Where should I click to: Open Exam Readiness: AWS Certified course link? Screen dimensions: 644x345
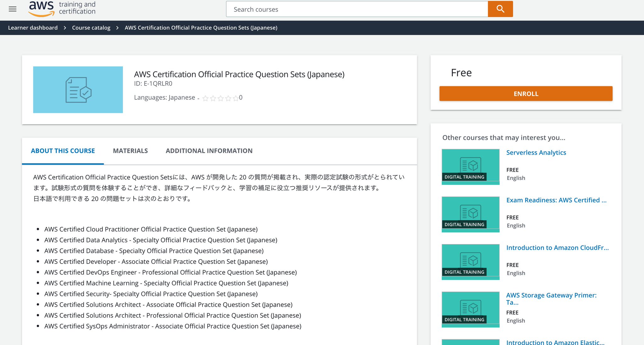coord(556,200)
